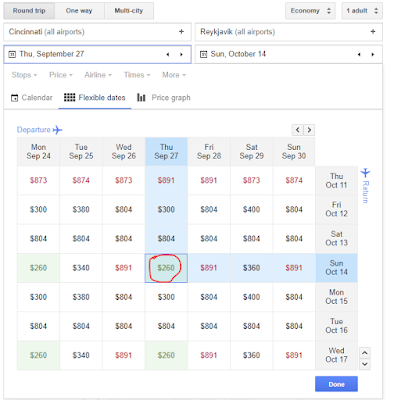394x400 pixels.
Task: Expand the More filters menu
Action: [174, 75]
